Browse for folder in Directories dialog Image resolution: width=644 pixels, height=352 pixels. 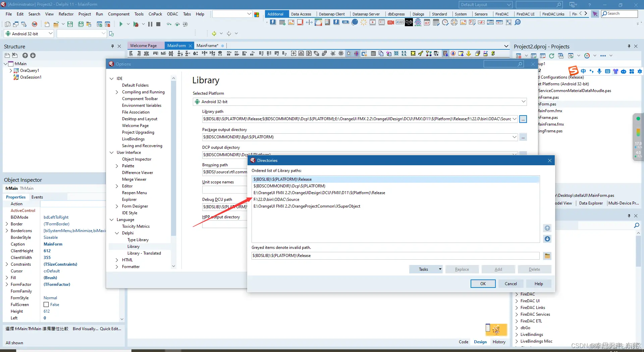click(x=547, y=256)
